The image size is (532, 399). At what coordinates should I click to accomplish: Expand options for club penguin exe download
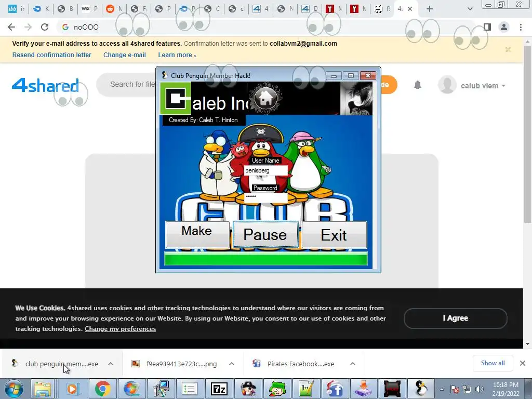[111, 364]
